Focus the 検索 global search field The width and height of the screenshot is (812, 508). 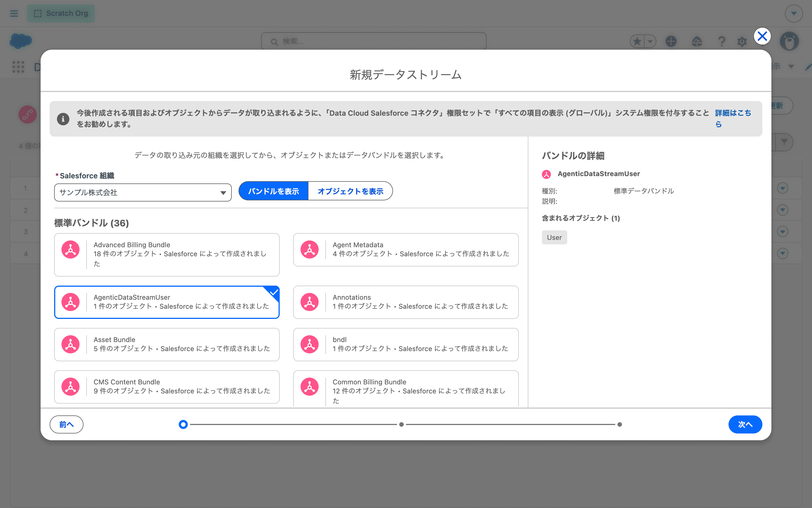click(374, 41)
